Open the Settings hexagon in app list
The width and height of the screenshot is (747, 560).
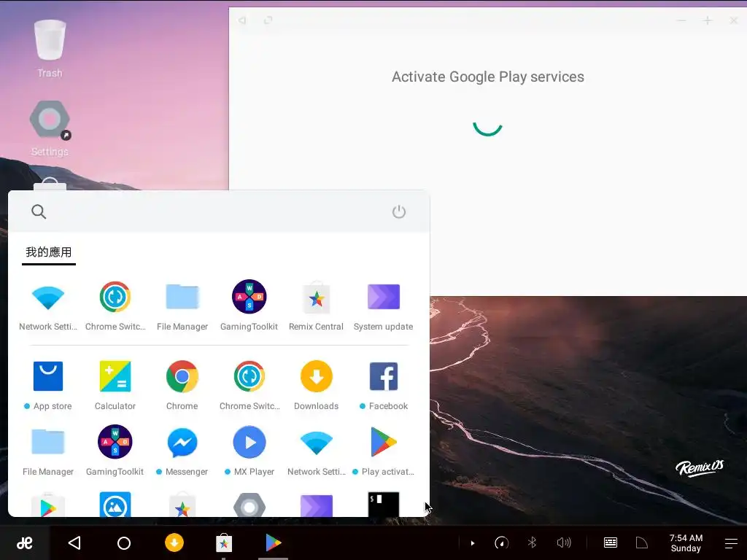(249, 505)
